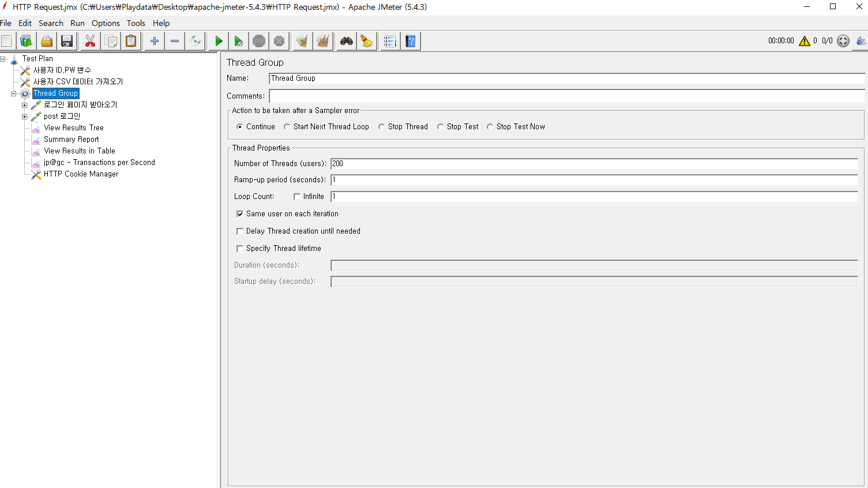
Task: Click the Search binoculars icon
Action: (x=346, y=41)
